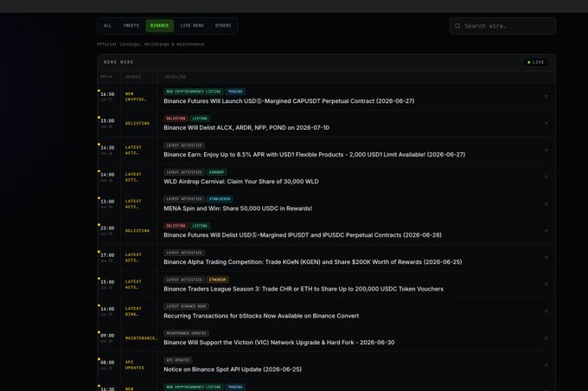Image resolution: width=588 pixels, height=391 pixels.
Task: Click the NEWS WIRE panel title
Action: coord(118,62)
